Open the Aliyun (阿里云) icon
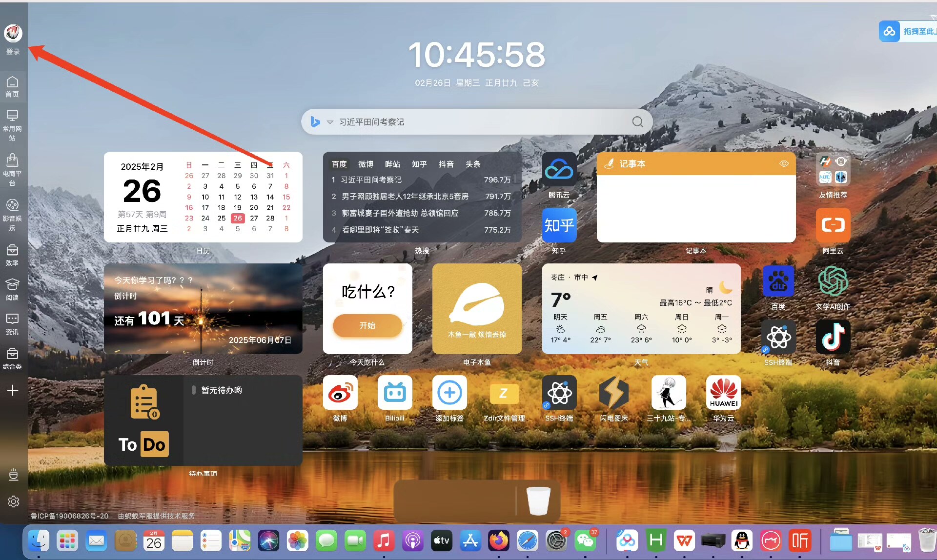 pos(833,225)
